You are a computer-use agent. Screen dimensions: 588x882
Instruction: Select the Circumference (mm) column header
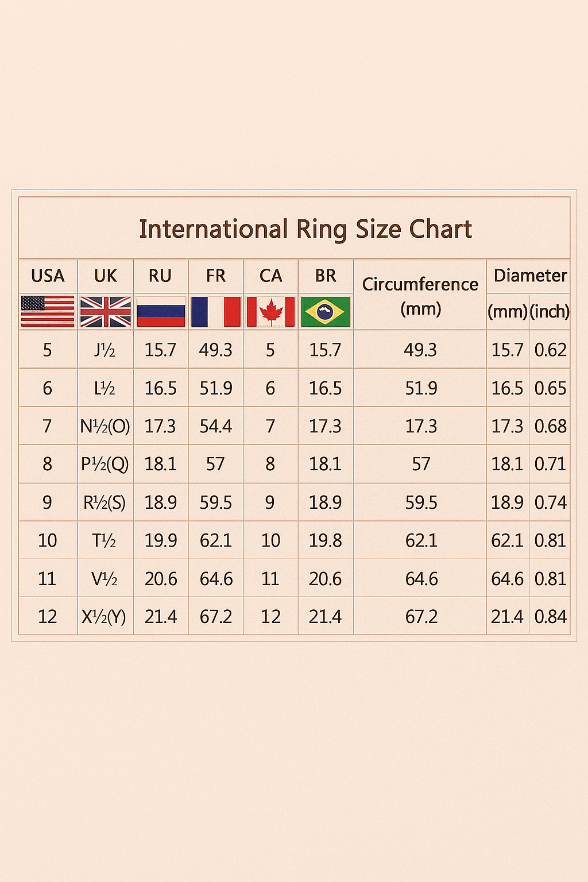420,295
